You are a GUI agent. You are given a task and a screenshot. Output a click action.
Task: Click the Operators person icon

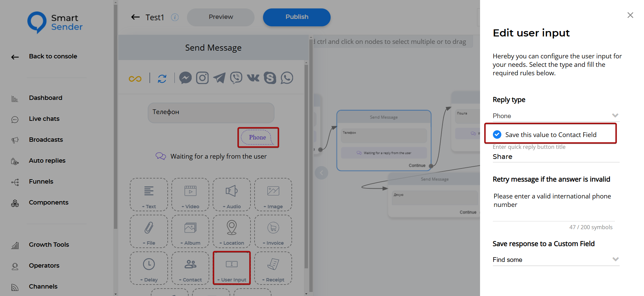tap(15, 266)
